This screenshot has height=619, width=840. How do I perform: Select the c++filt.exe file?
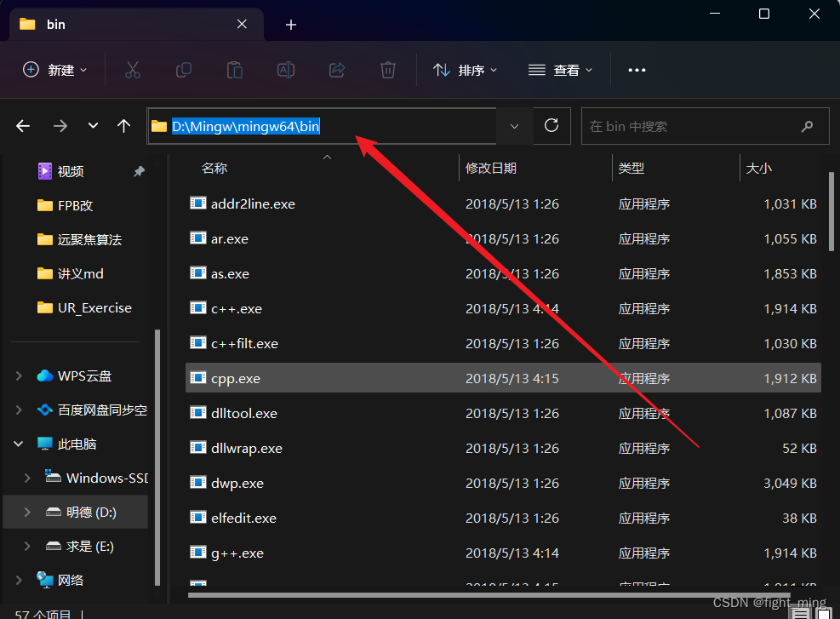pos(503,343)
